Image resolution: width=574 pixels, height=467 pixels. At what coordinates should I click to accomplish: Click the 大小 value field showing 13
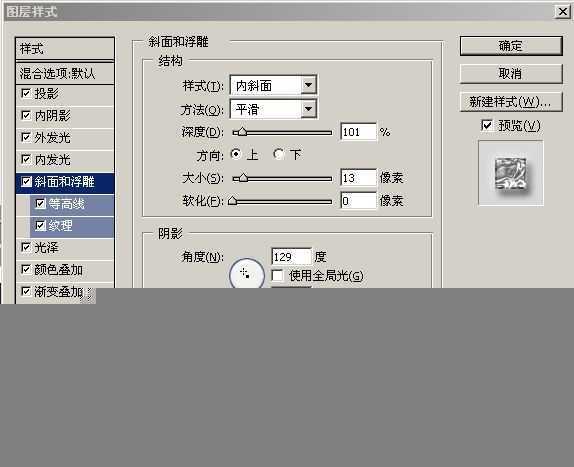[358, 178]
